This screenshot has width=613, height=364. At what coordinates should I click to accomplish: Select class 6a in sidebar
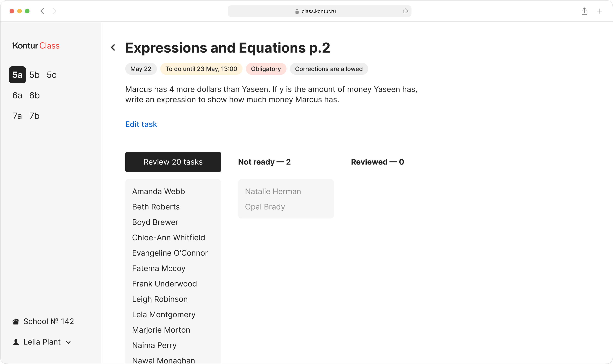[x=17, y=95]
